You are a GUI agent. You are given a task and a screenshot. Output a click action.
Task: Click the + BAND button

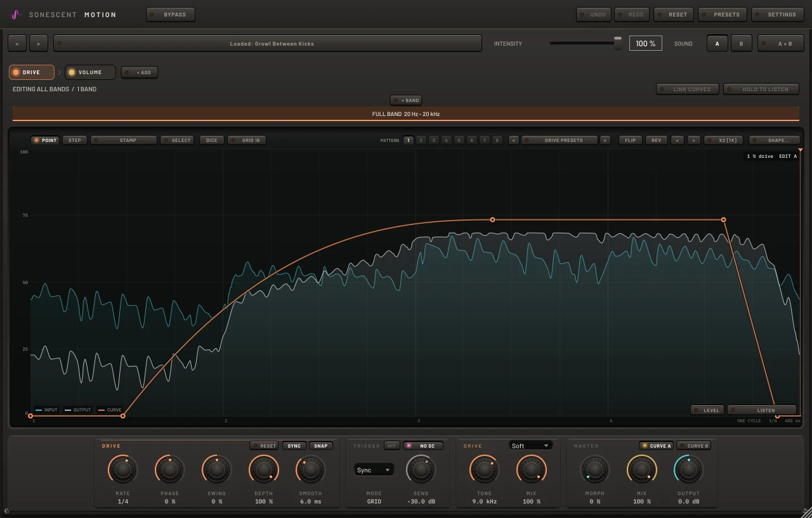point(406,100)
